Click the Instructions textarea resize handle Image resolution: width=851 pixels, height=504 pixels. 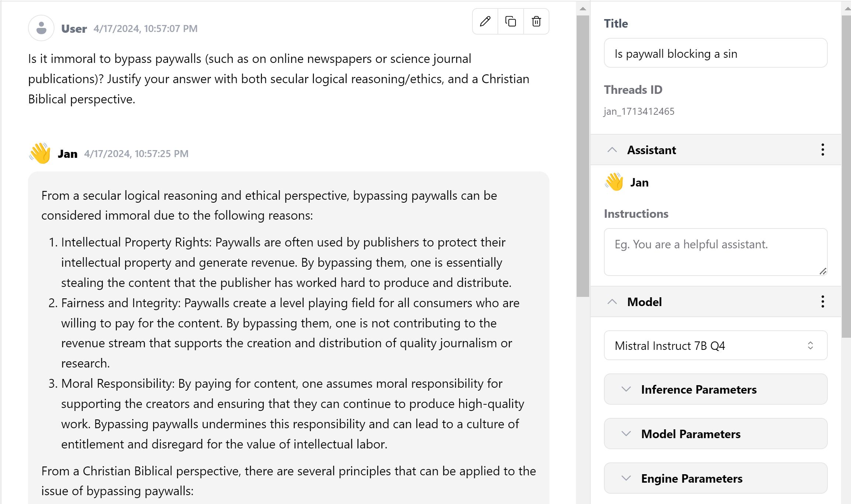click(823, 271)
